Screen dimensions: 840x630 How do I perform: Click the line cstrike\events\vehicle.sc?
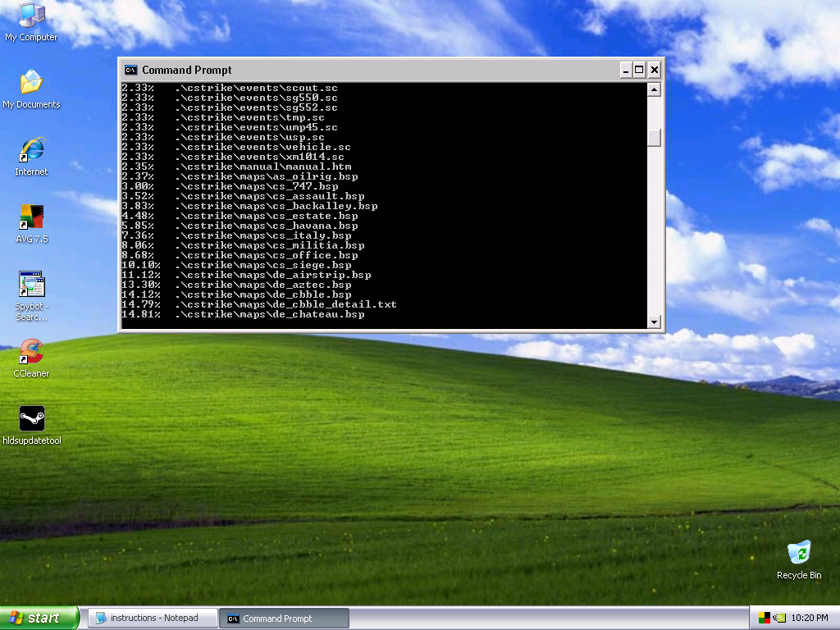coord(262,147)
